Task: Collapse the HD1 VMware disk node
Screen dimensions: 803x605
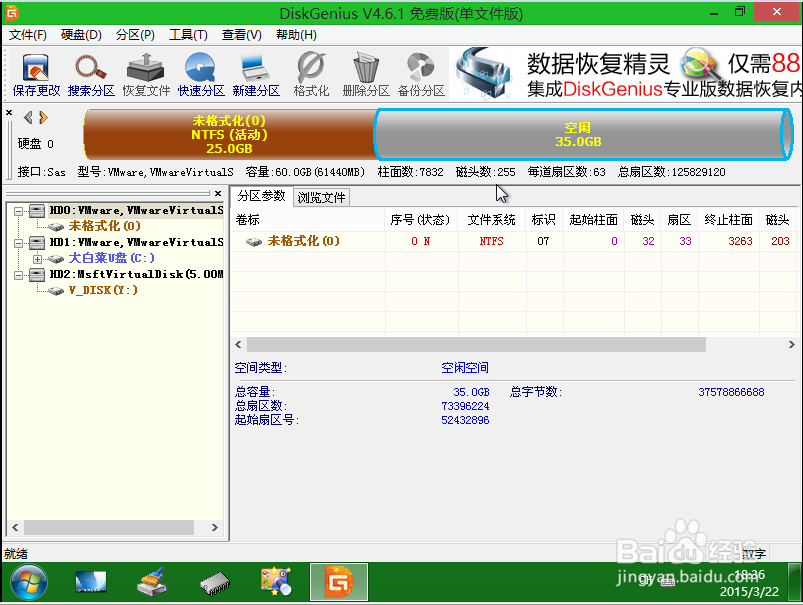Action: (18, 243)
